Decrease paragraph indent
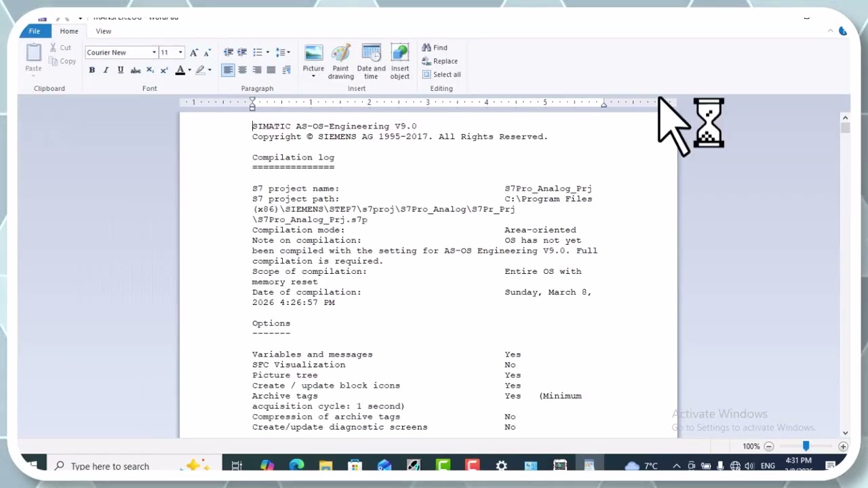 (x=229, y=52)
